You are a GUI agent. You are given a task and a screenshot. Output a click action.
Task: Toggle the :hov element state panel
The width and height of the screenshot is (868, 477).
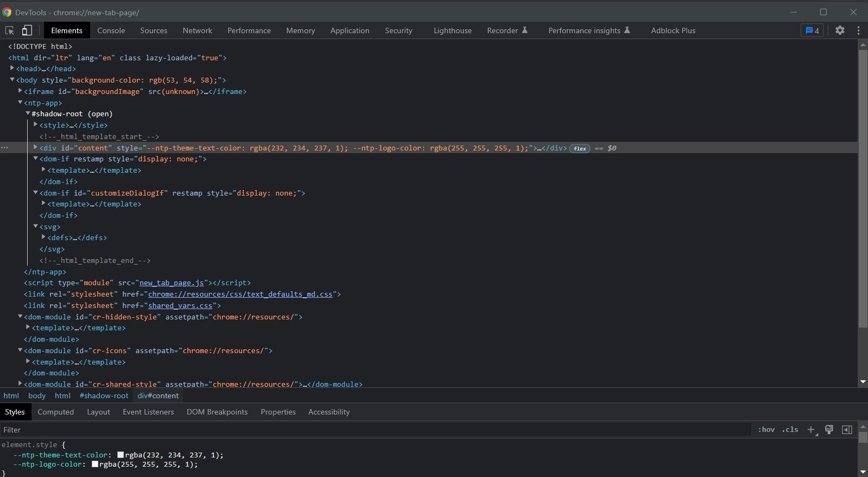[766, 430]
